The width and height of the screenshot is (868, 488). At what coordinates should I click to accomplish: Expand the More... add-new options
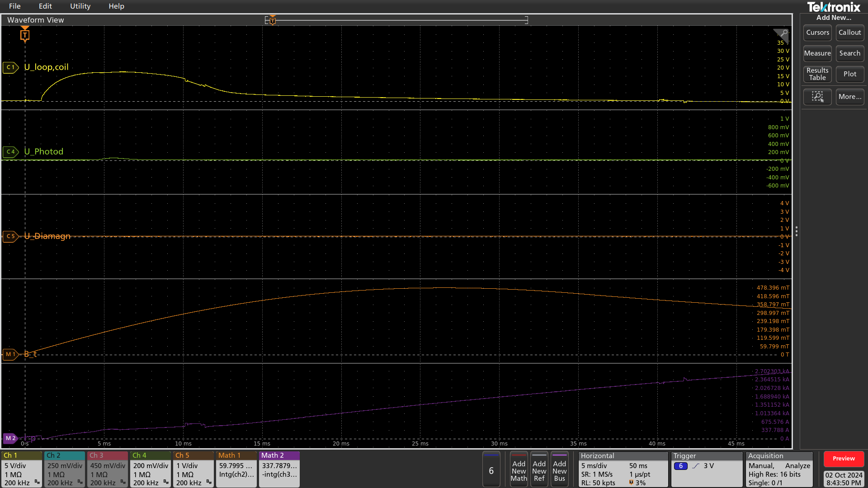click(x=849, y=97)
